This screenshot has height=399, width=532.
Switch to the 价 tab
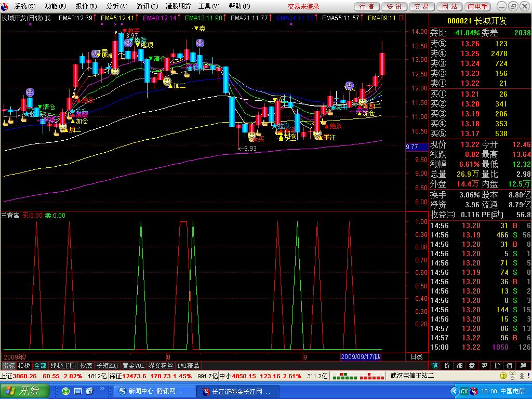(447, 365)
